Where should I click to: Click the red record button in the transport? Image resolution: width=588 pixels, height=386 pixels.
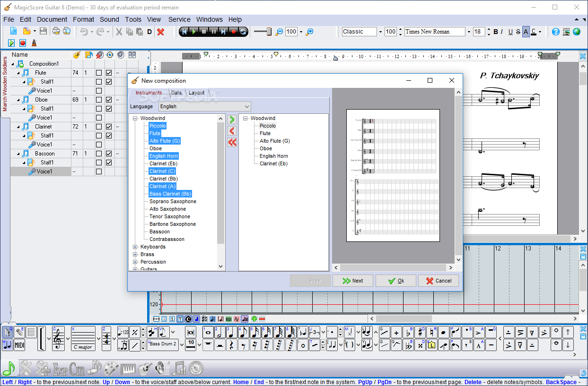pos(233,32)
